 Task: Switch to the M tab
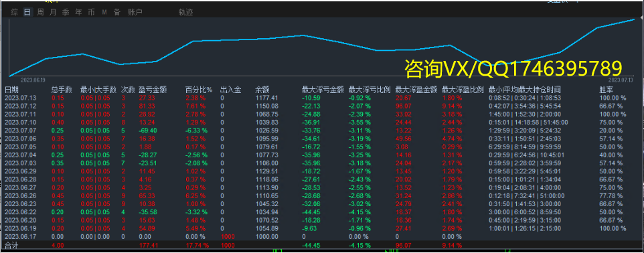104,12
